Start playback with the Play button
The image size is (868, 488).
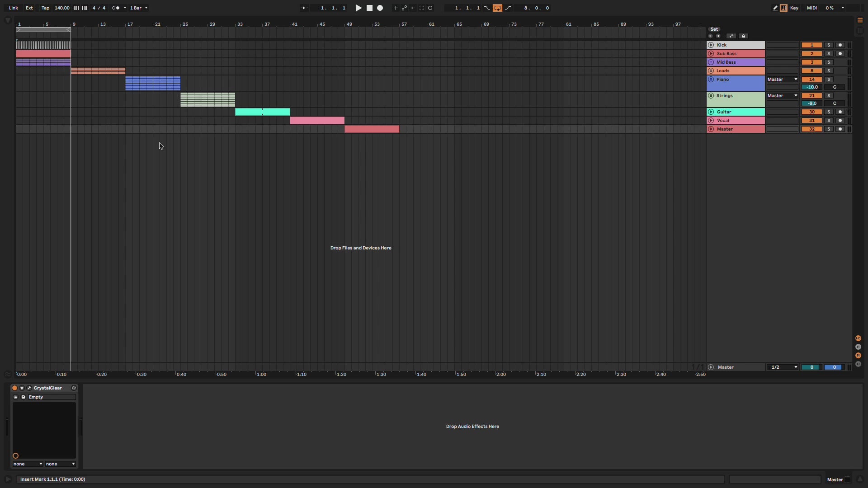coord(359,8)
